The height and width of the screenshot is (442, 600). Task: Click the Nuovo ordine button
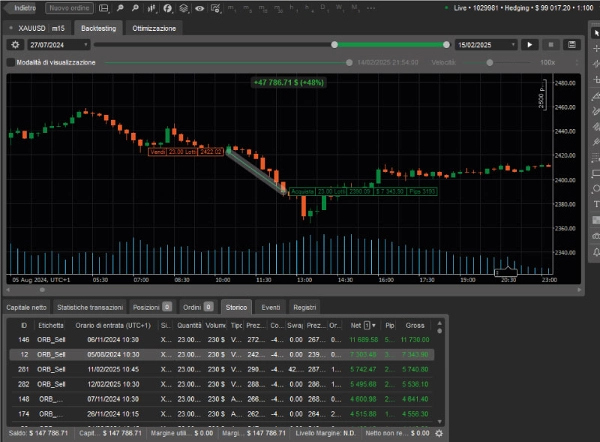click(x=67, y=9)
